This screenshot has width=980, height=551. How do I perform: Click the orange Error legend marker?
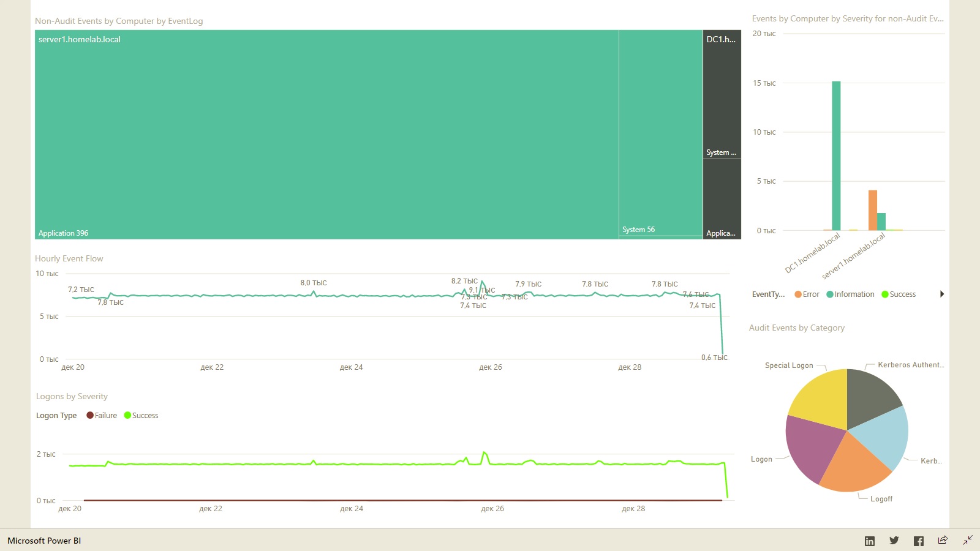pyautogui.click(x=798, y=294)
